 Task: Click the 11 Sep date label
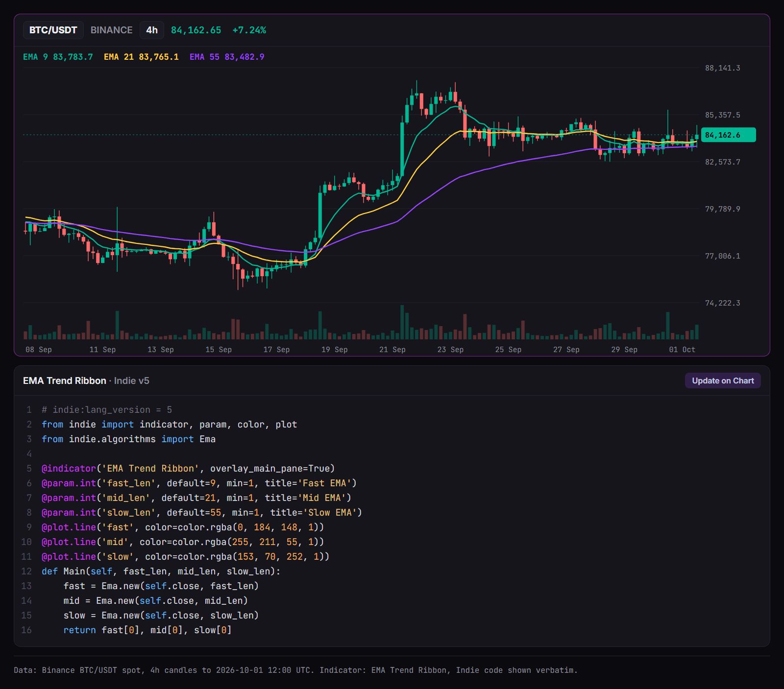point(102,349)
